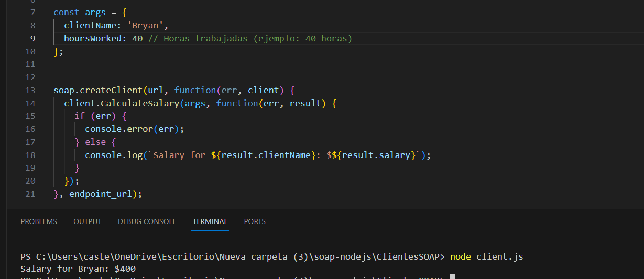Viewport: 644px width, 279px height.
Task: Select line number 9 in the gutter
Action: click(x=33, y=38)
